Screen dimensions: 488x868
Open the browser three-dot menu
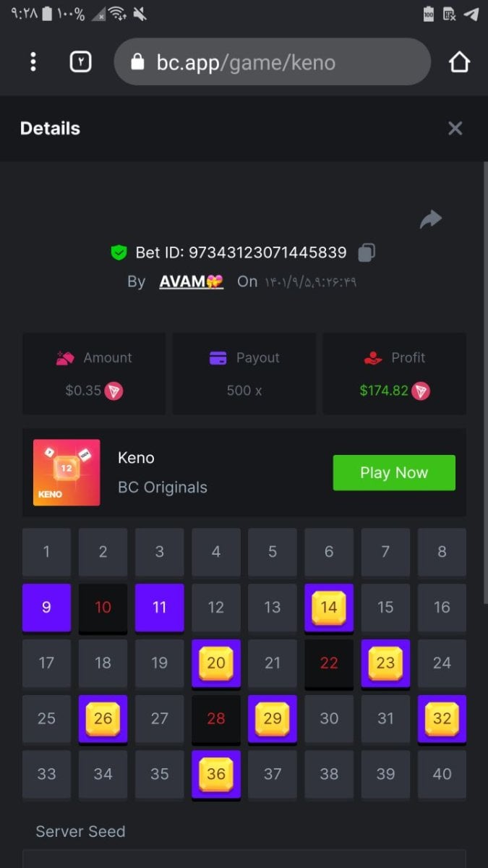[x=33, y=62]
